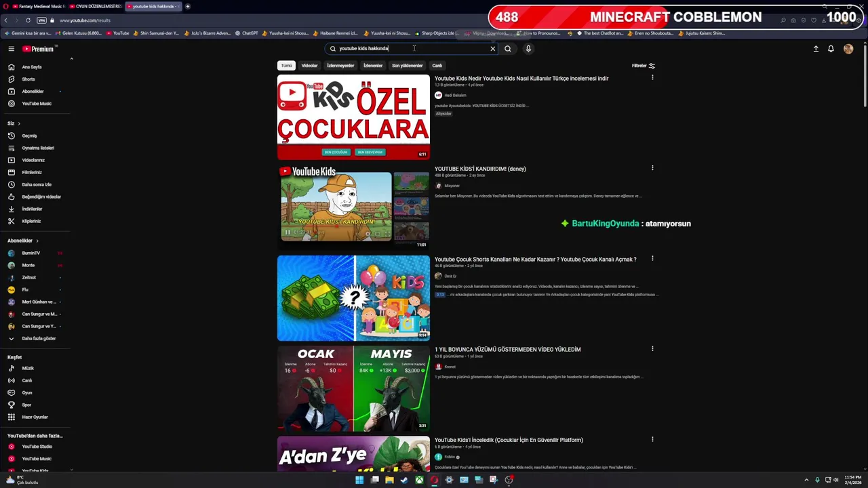Open BurninTV subscription channel
The height and width of the screenshot is (488, 868).
[31, 253]
